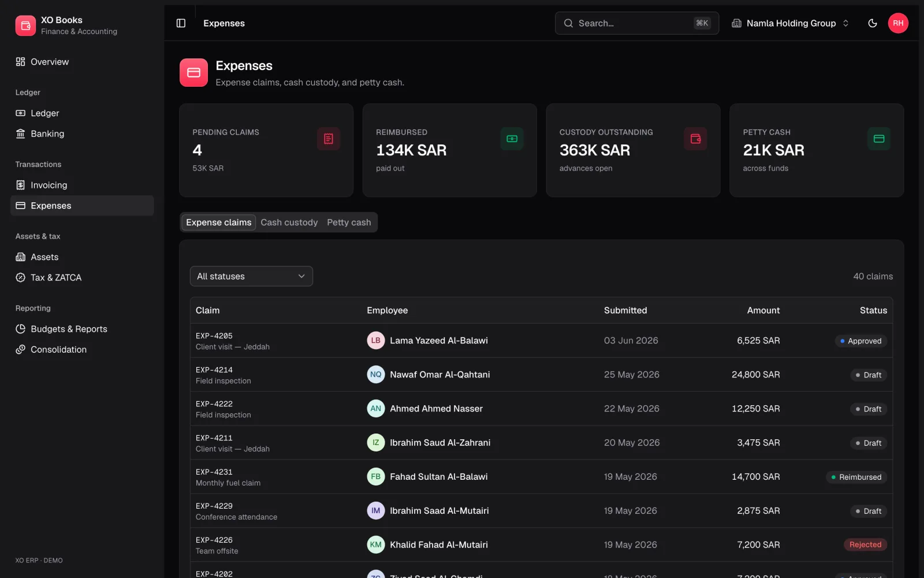This screenshot has width=924, height=578.
Task: Click the AN avatar for Ahmed Nasser
Action: [x=376, y=409]
